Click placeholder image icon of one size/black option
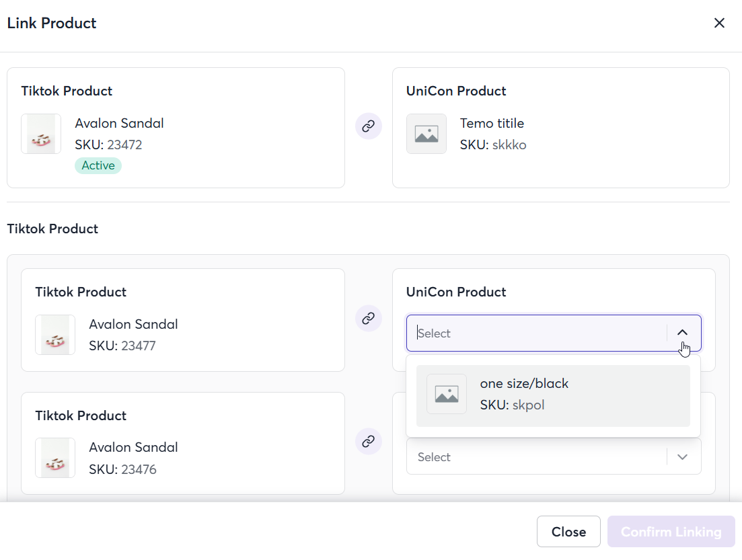742x560 pixels. (446, 394)
